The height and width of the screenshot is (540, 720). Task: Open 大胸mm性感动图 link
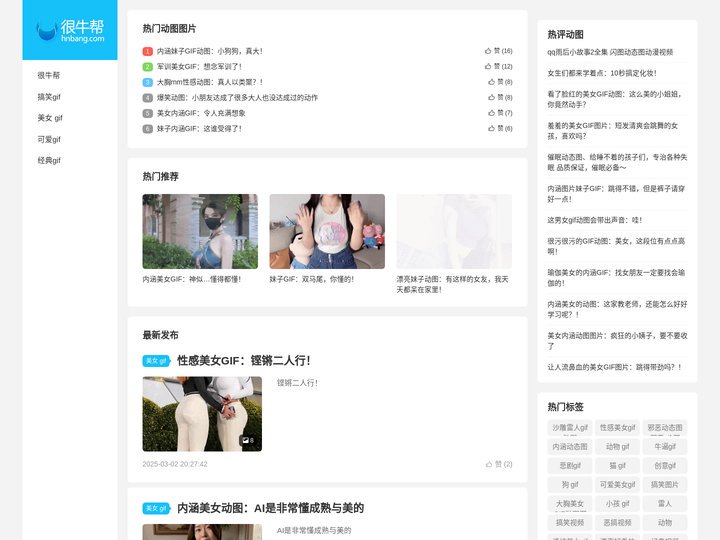pos(210,82)
